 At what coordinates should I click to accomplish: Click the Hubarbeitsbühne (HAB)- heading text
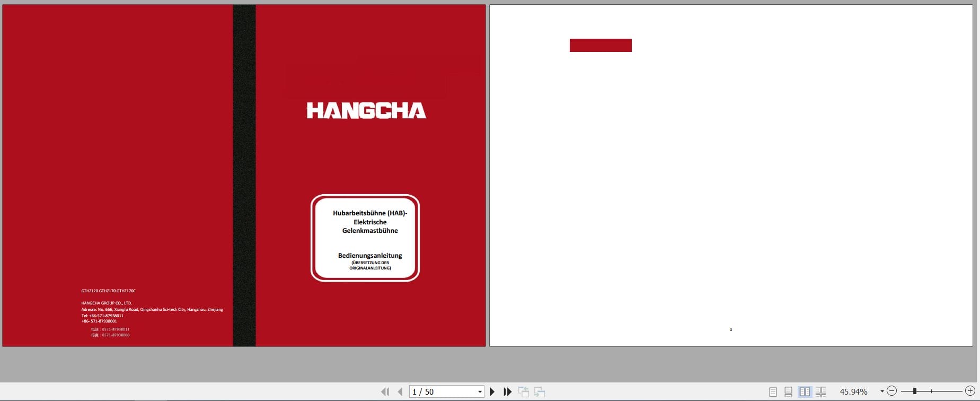point(370,213)
